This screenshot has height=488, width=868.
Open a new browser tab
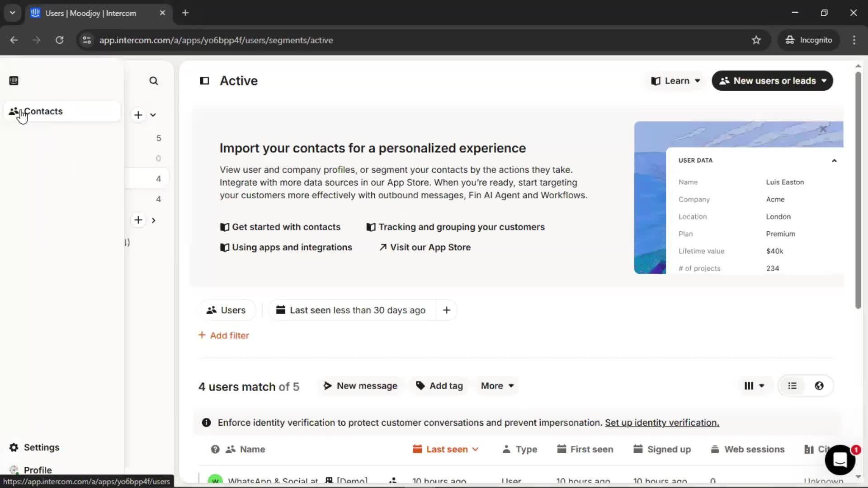pos(185,13)
